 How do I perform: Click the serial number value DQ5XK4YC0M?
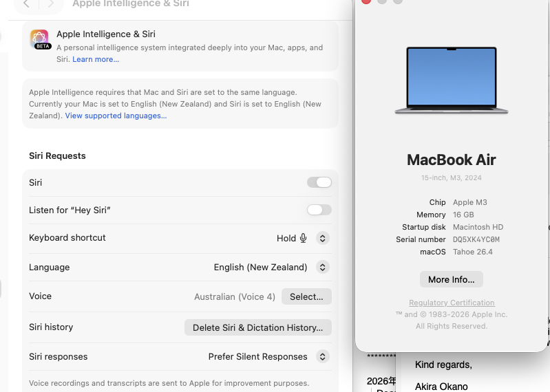click(x=476, y=239)
